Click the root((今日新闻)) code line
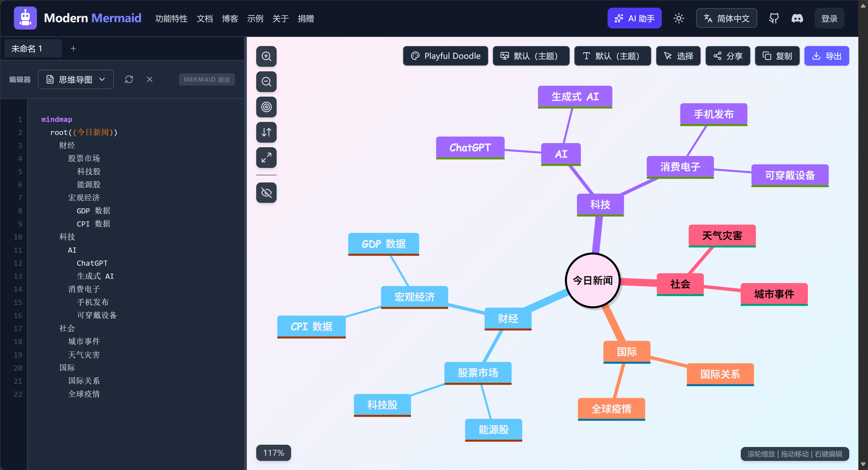The width and height of the screenshot is (868, 470). [x=84, y=132]
